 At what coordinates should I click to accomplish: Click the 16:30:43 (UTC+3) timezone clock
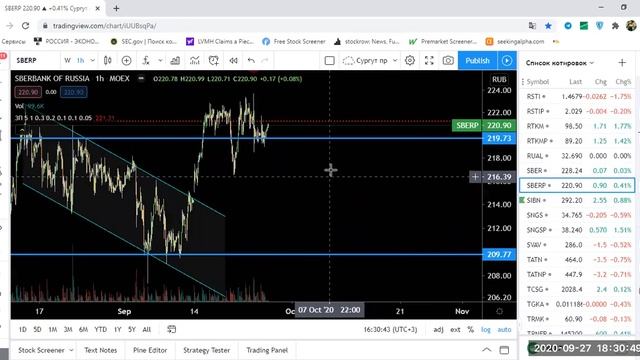click(x=390, y=329)
